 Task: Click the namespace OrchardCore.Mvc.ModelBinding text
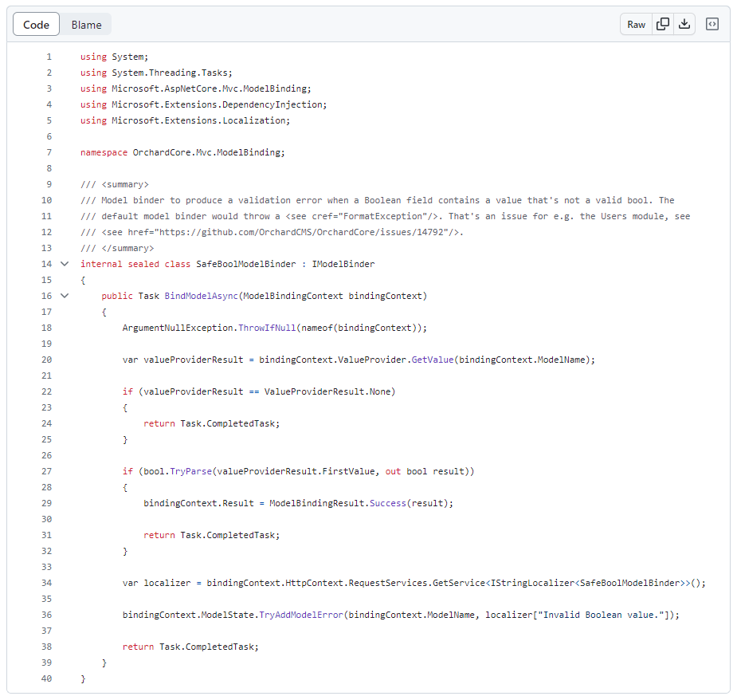point(182,152)
